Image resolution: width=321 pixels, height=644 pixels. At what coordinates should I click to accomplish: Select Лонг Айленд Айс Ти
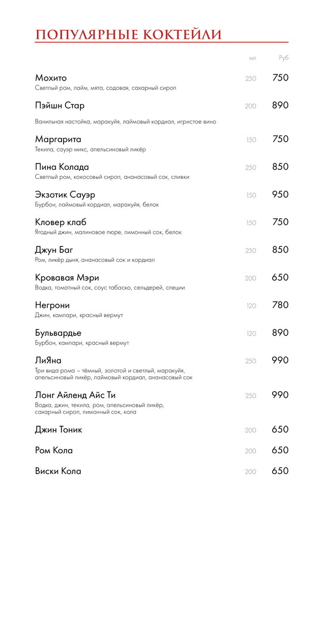[x=75, y=395]
